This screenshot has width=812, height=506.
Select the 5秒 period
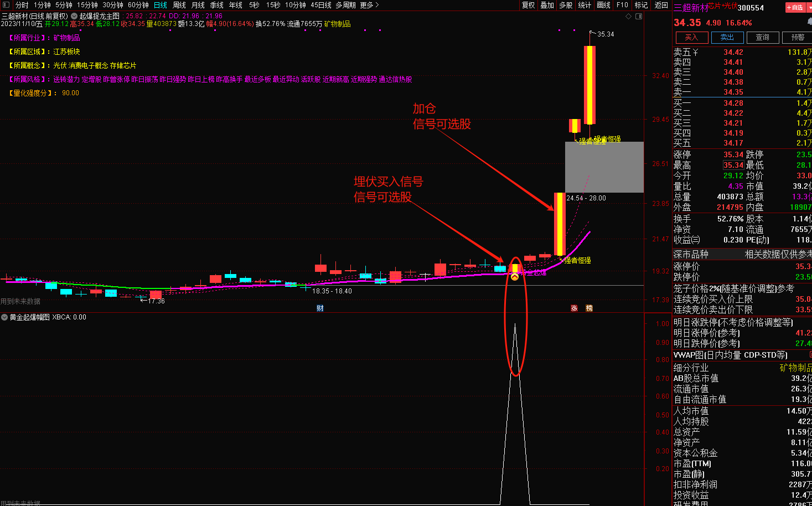point(254,5)
